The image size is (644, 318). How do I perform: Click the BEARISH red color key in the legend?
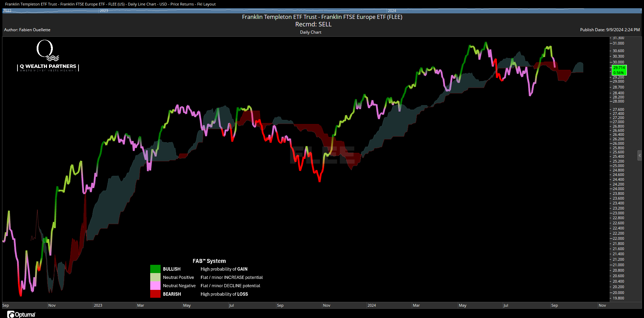[x=155, y=294]
